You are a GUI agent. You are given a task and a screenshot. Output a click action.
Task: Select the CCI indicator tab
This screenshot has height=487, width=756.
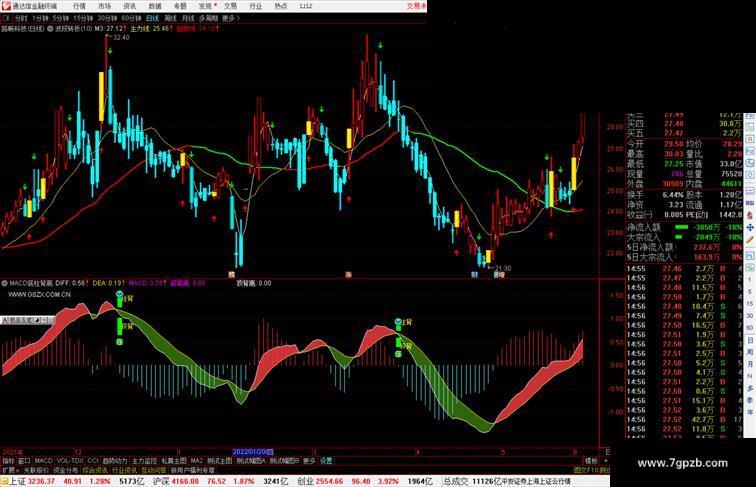(x=93, y=461)
